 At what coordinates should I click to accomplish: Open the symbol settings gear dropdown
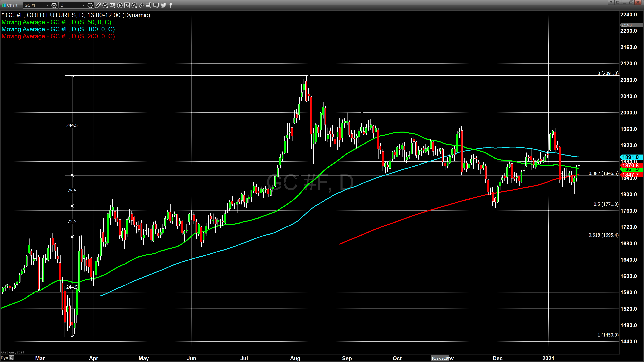(x=54, y=5)
